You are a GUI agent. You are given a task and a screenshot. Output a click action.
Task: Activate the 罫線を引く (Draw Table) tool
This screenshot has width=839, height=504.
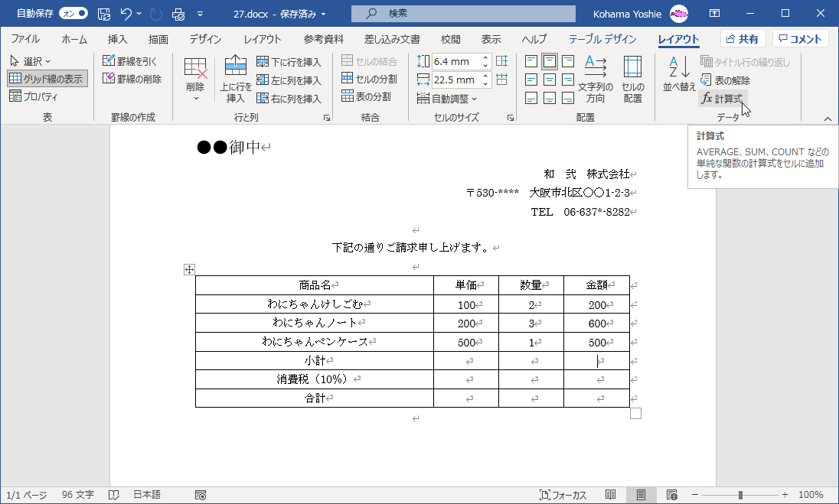click(x=129, y=61)
